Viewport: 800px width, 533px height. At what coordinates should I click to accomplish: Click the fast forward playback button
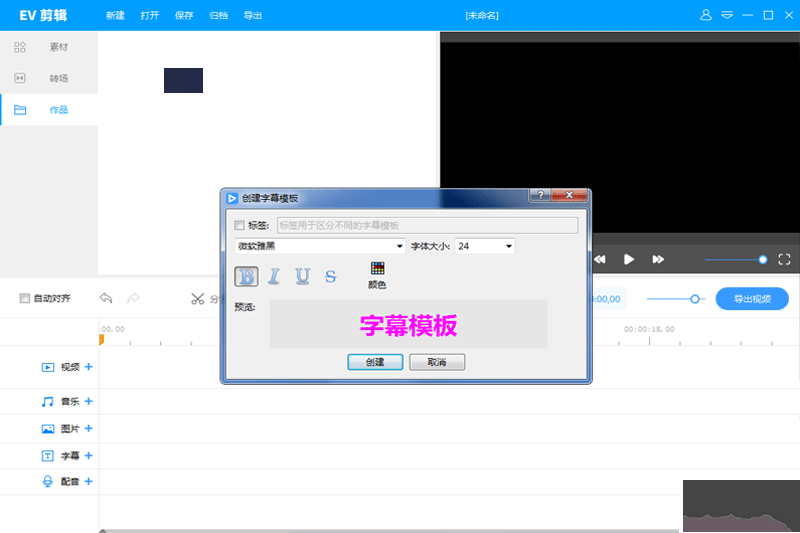point(658,260)
